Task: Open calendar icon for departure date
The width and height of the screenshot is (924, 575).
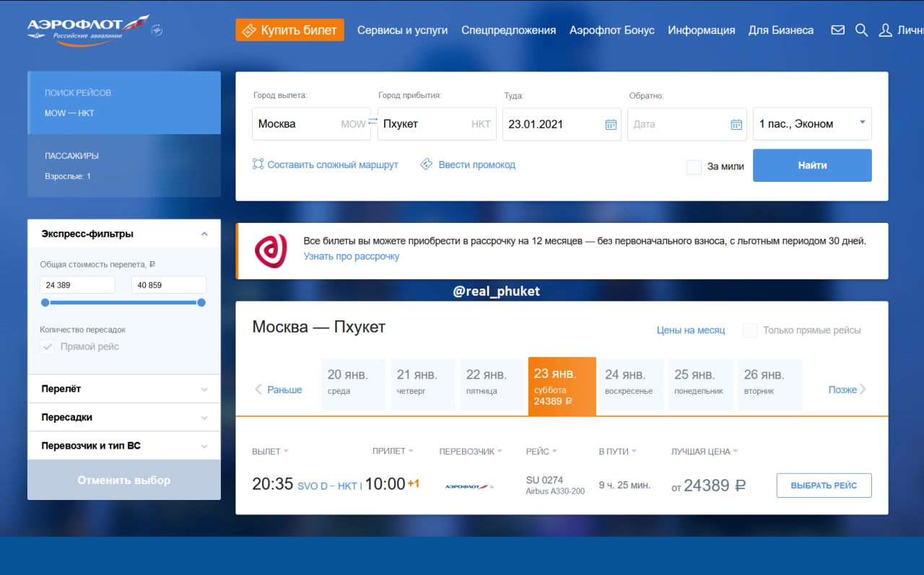Action: click(x=611, y=124)
